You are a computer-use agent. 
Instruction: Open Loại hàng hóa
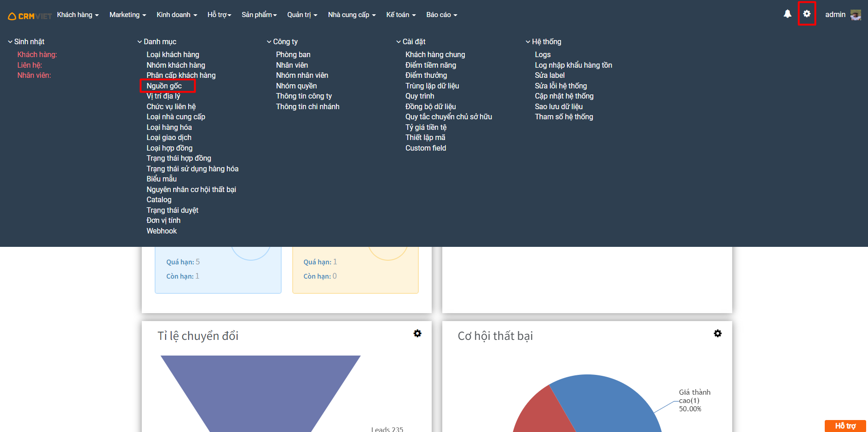(169, 128)
